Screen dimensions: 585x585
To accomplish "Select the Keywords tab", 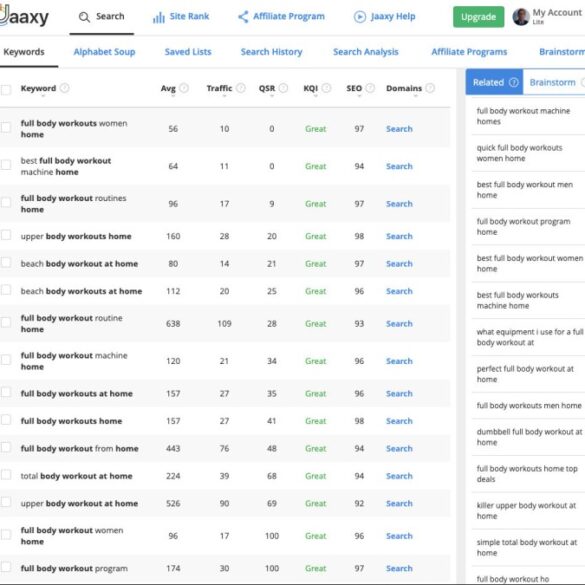I will pos(24,52).
